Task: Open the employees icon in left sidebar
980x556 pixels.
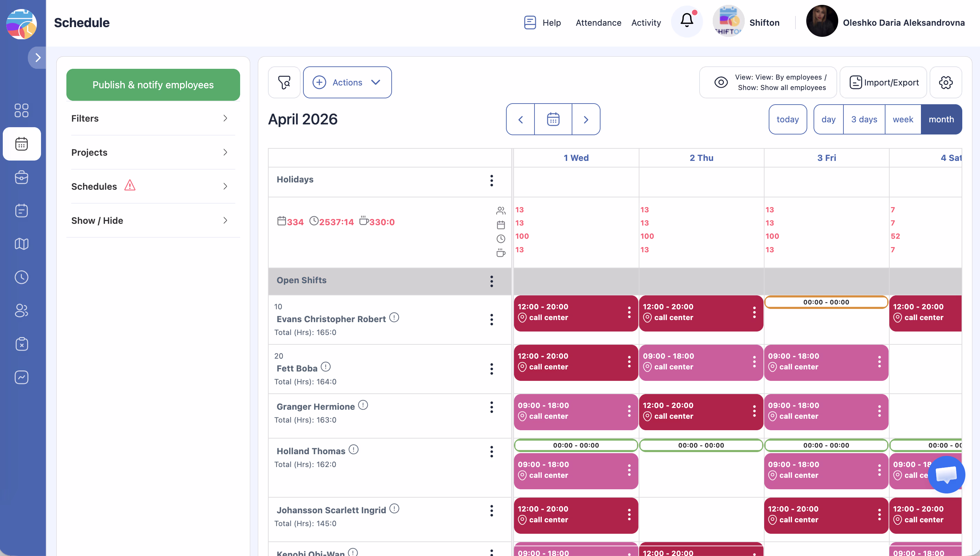Action: (x=22, y=310)
